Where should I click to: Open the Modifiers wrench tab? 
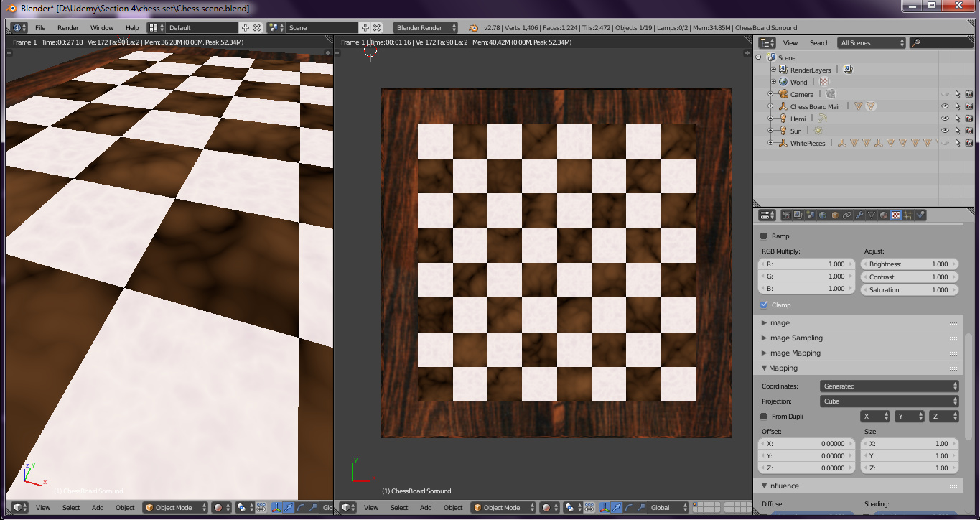859,215
